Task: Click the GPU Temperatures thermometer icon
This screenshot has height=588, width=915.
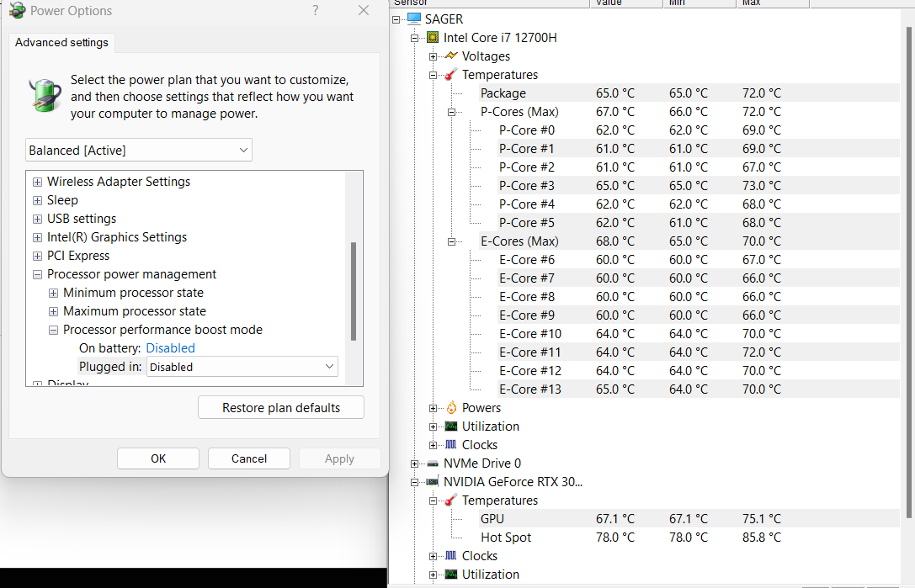Action: [451, 500]
